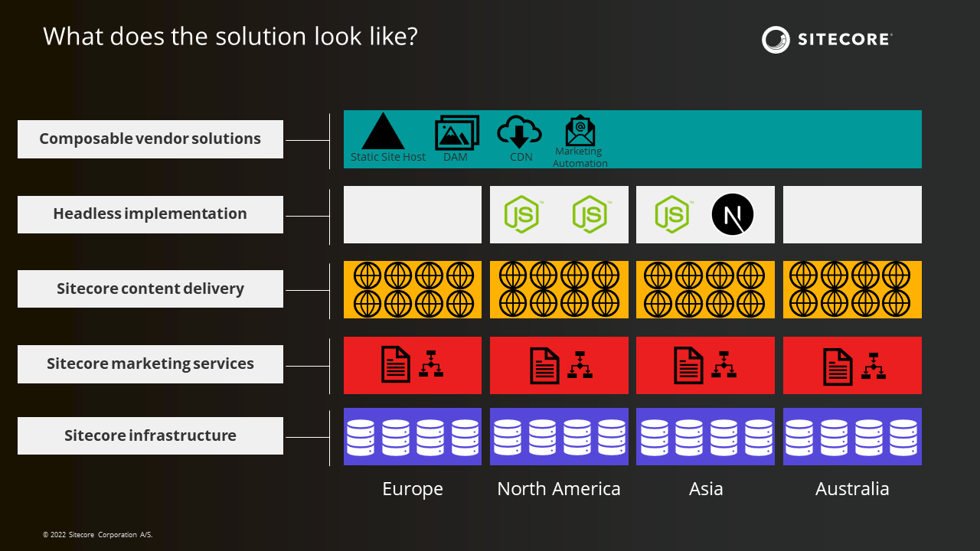The height and width of the screenshot is (551, 980).
Task: Click the workflow diagram icon in Europe marketing services
Action: coord(432,364)
